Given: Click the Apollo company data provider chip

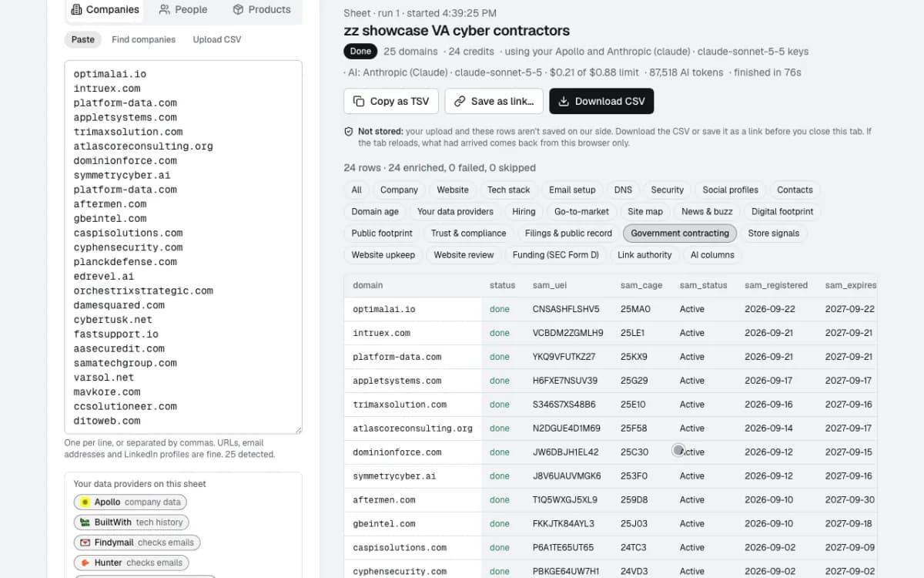Looking at the screenshot, I should [x=130, y=502].
